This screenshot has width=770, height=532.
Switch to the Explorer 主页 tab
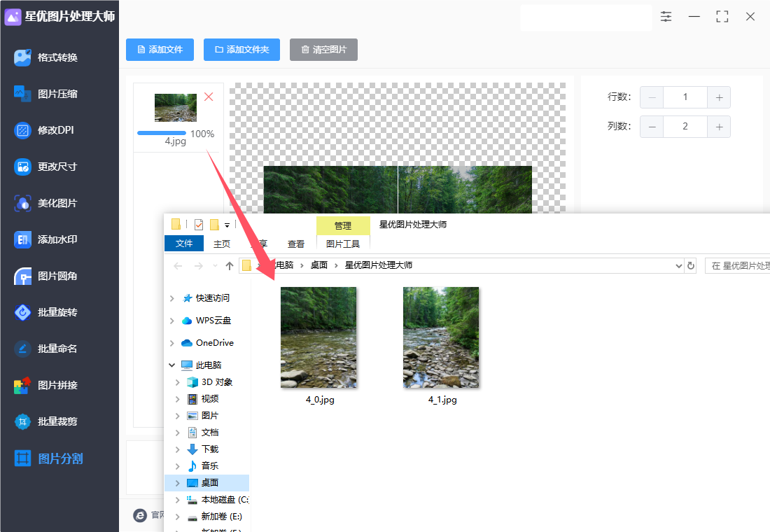tap(222, 244)
